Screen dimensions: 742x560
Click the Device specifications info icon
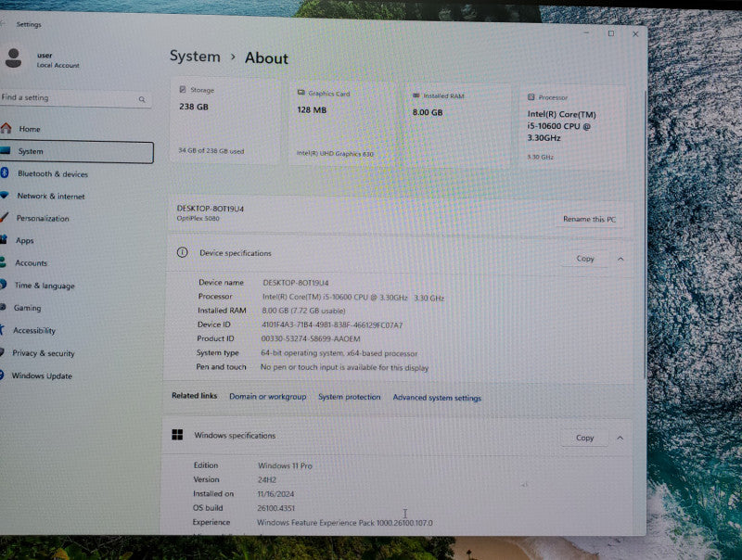point(182,252)
